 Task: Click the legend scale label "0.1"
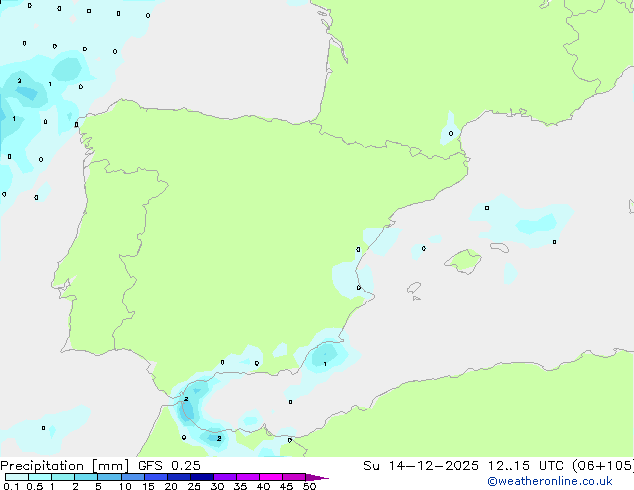[x=11, y=486]
